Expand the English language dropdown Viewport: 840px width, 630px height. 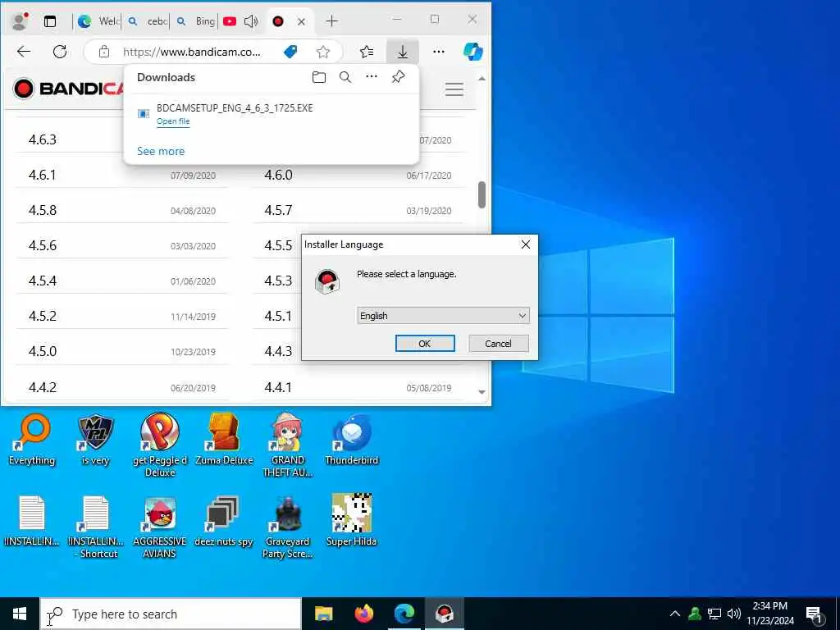[x=443, y=316]
